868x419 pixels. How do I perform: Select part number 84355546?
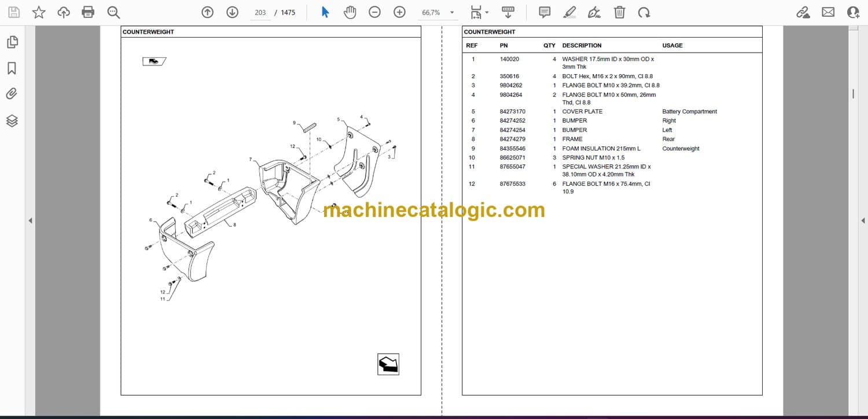pyautogui.click(x=513, y=149)
